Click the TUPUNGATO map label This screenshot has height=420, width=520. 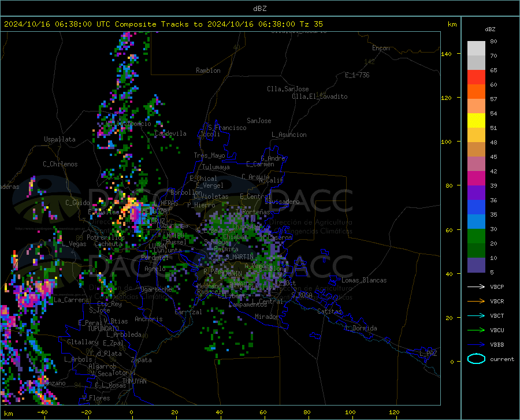point(103,329)
